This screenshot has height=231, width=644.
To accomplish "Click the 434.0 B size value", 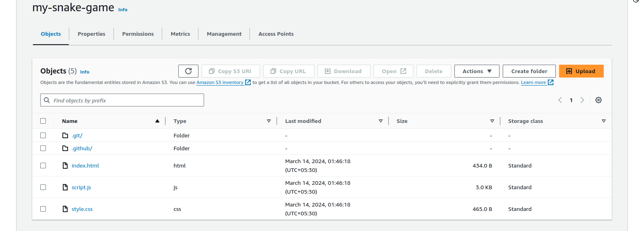I will tap(482, 166).
